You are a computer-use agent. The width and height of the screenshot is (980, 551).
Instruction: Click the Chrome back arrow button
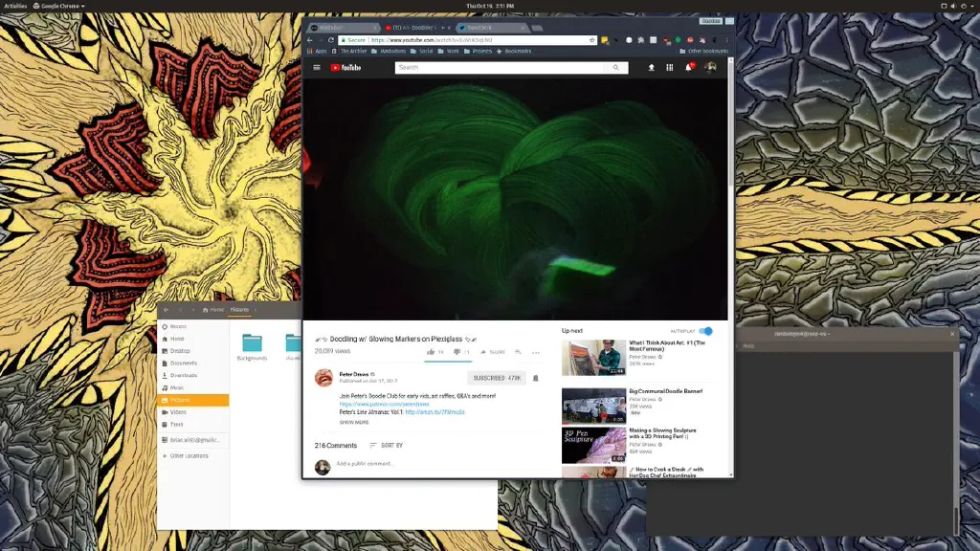pyautogui.click(x=310, y=40)
